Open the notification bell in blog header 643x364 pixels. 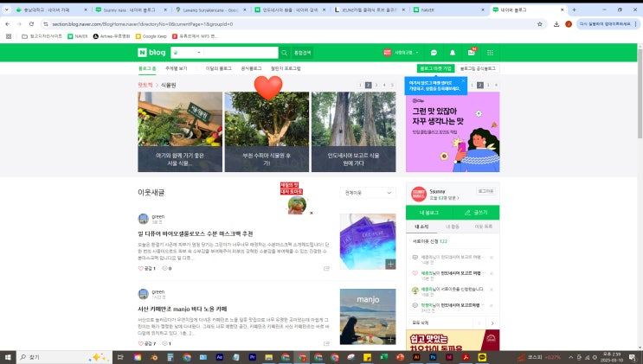453,53
